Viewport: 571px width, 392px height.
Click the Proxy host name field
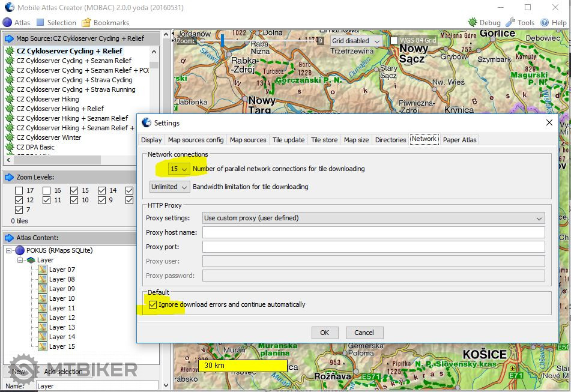373,232
